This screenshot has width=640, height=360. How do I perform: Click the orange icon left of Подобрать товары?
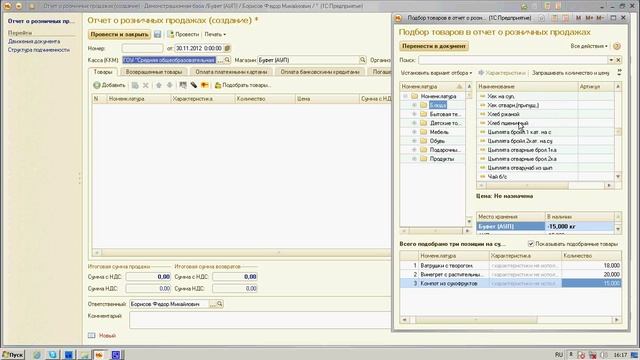204,85
